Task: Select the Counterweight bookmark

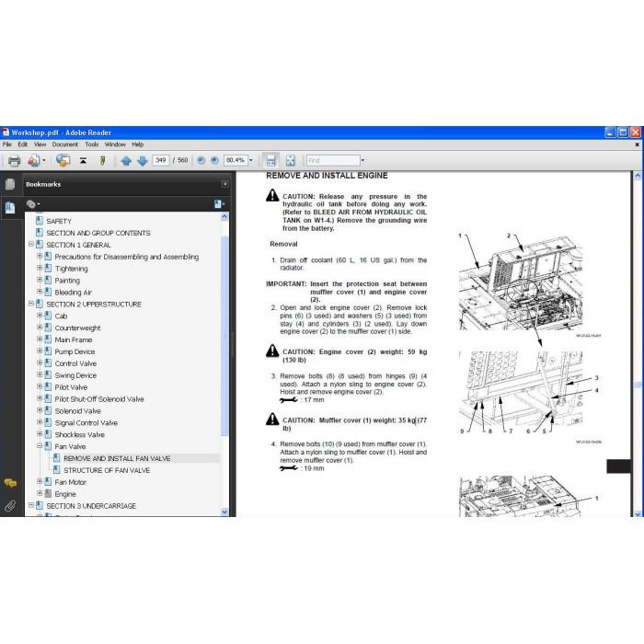Action: pos(77,328)
